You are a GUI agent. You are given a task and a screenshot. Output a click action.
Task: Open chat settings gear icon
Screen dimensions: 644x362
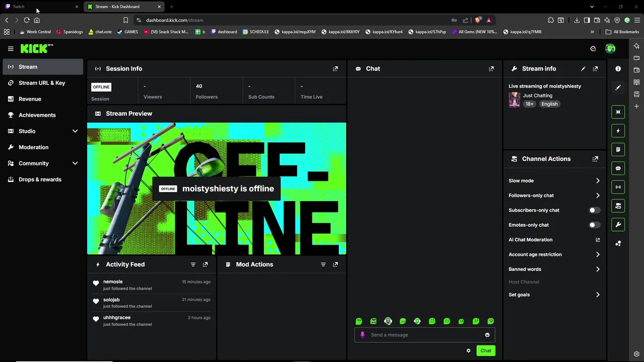tap(468, 351)
